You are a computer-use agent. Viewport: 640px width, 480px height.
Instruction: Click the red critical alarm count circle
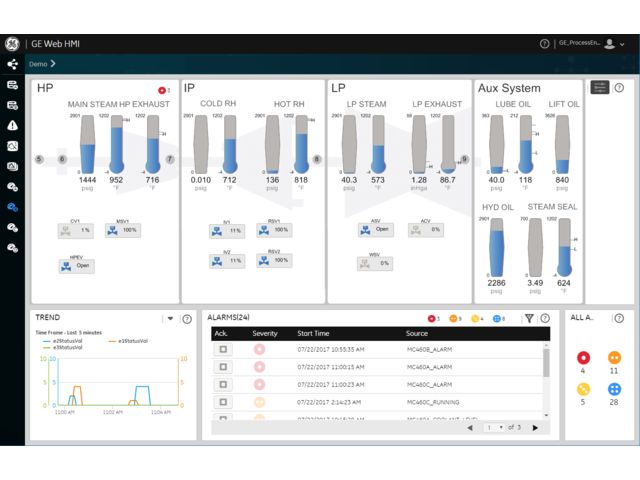click(583, 357)
